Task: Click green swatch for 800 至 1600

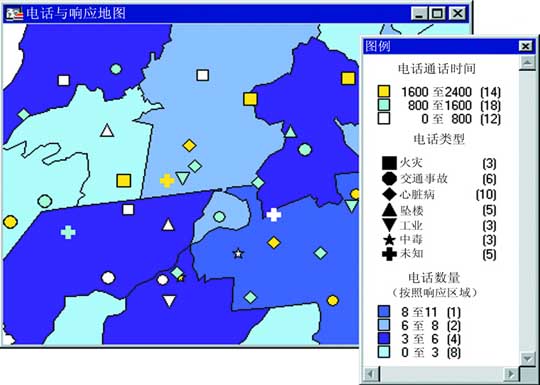Action: pos(384,105)
